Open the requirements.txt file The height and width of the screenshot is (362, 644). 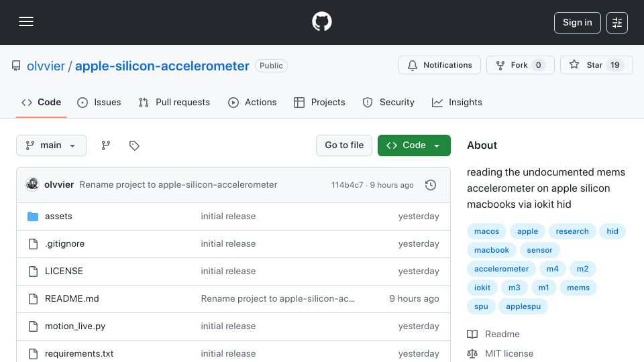click(x=79, y=353)
